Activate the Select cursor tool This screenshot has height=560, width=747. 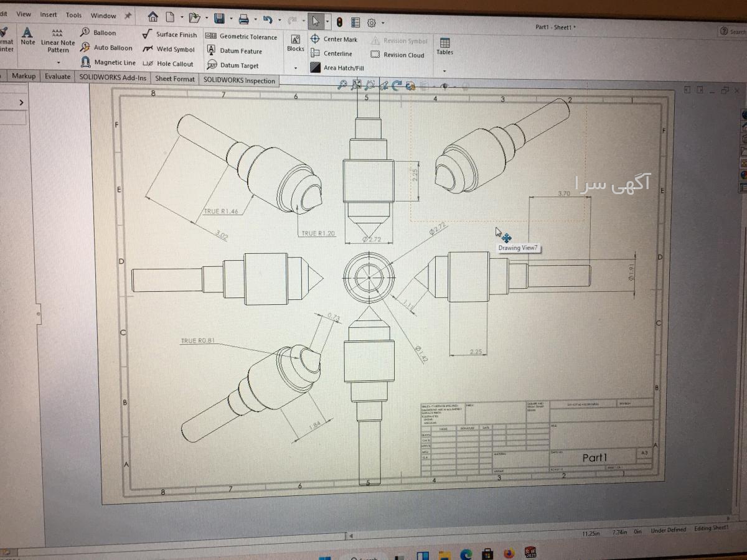click(x=316, y=21)
